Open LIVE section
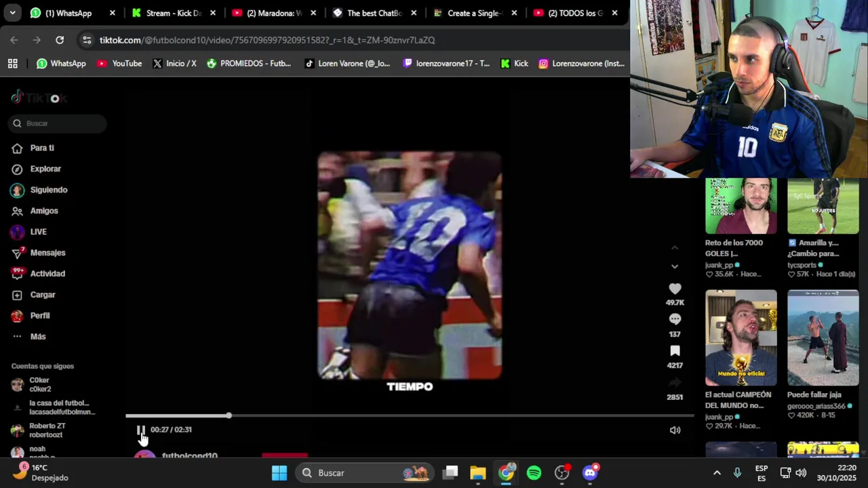This screenshot has width=868, height=488. (x=38, y=232)
